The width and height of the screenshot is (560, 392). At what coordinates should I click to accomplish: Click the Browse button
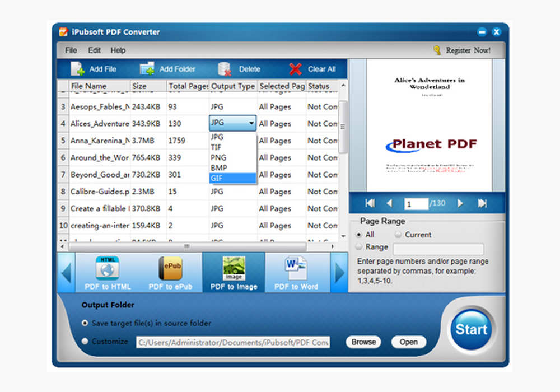pos(363,342)
